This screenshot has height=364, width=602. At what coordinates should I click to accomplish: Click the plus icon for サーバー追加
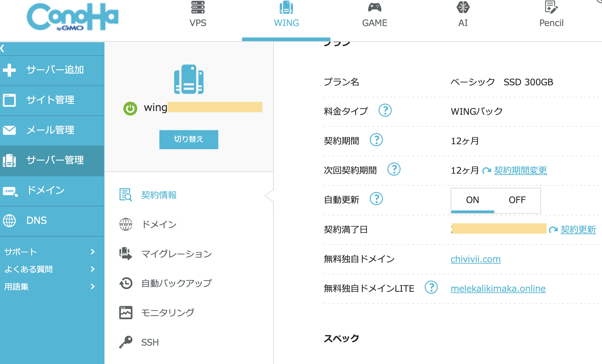(x=9, y=70)
